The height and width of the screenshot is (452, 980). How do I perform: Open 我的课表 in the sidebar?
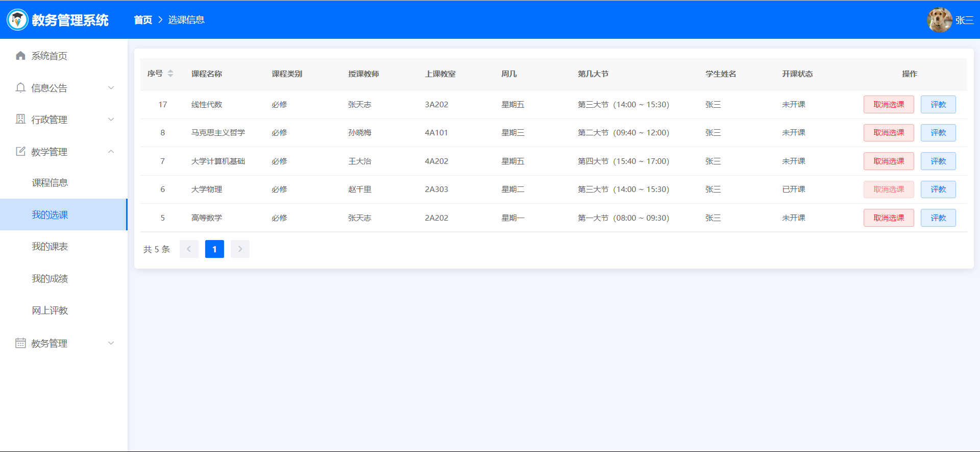click(x=64, y=247)
